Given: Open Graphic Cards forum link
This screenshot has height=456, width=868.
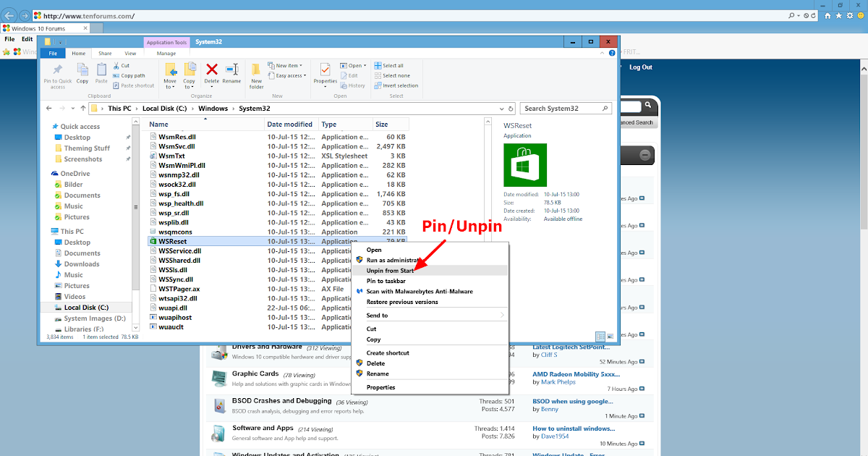Looking at the screenshot, I should point(255,374).
